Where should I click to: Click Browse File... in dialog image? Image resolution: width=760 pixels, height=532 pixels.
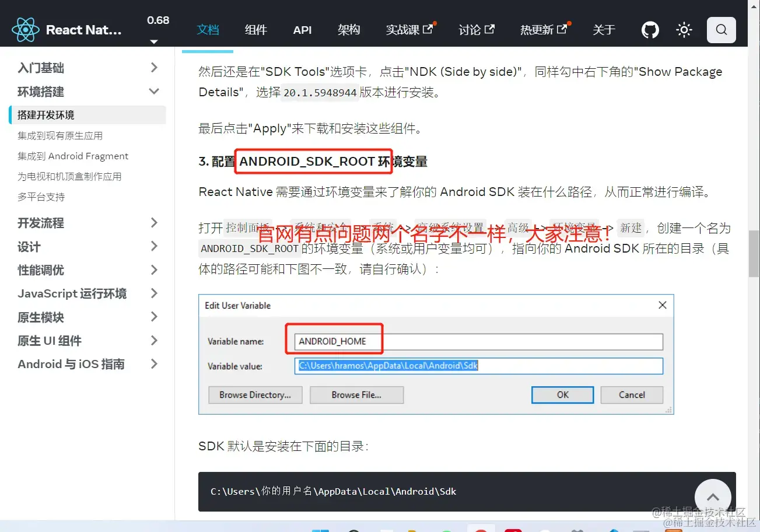(356, 395)
